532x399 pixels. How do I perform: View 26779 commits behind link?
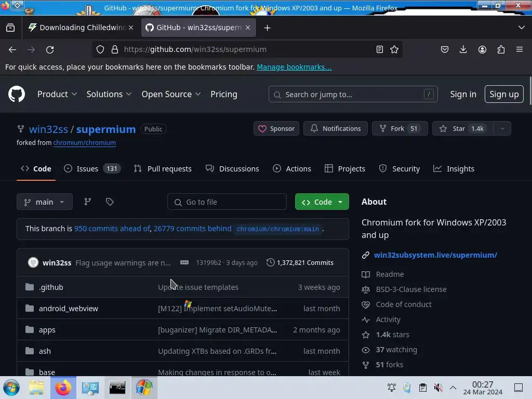click(192, 229)
